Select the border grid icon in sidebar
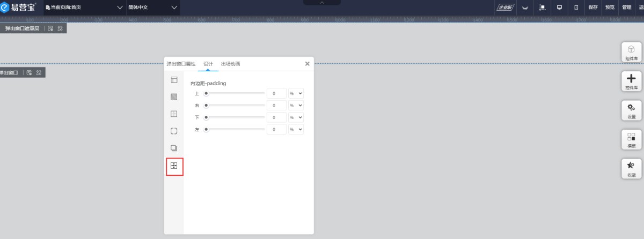 click(174, 114)
